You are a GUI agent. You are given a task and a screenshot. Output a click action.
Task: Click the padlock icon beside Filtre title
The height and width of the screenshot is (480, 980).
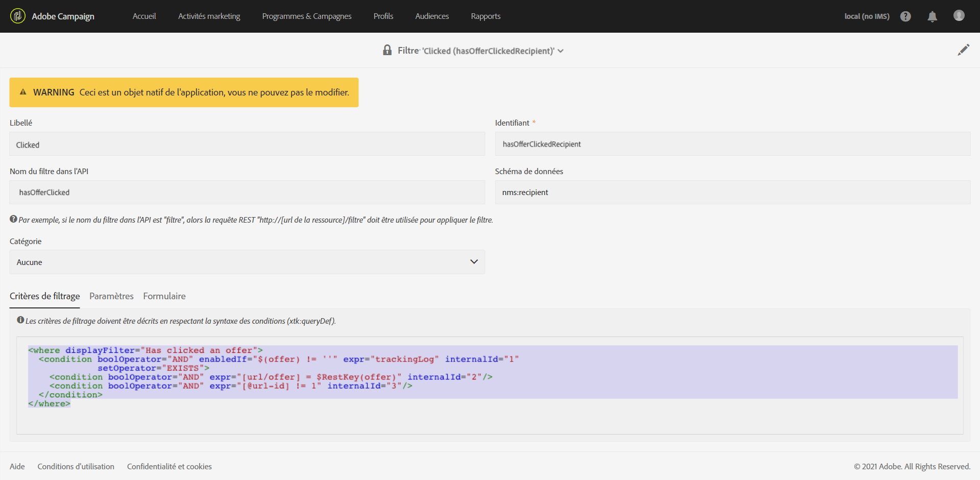tap(387, 50)
